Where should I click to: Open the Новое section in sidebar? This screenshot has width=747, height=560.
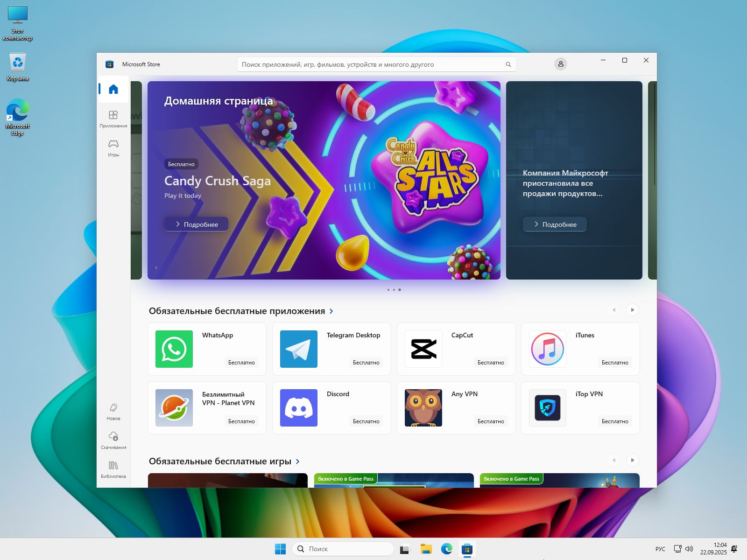click(x=113, y=412)
